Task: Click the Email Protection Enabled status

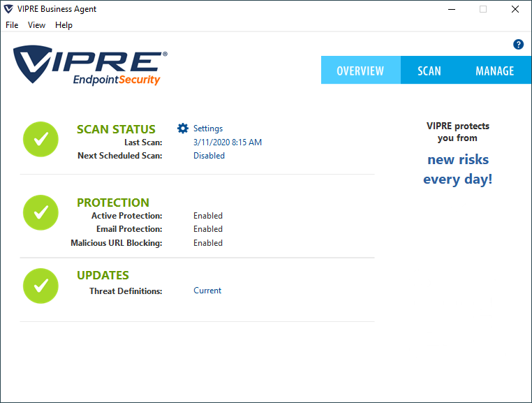Action: 208,229
